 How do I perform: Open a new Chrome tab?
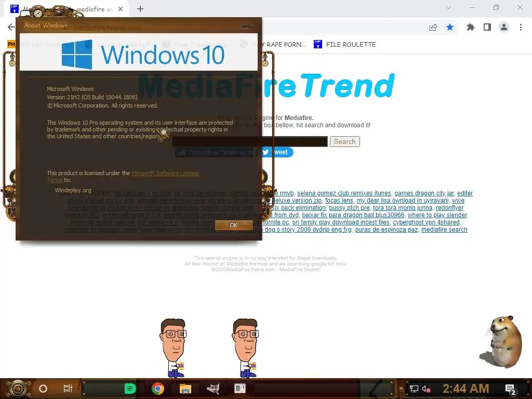coord(140,9)
